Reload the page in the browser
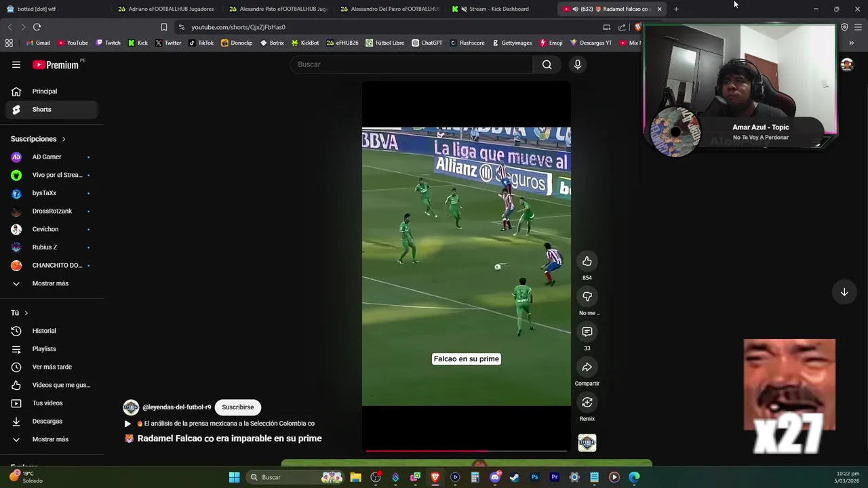Screen dimensions: 868x488 [x=37, y=27]
